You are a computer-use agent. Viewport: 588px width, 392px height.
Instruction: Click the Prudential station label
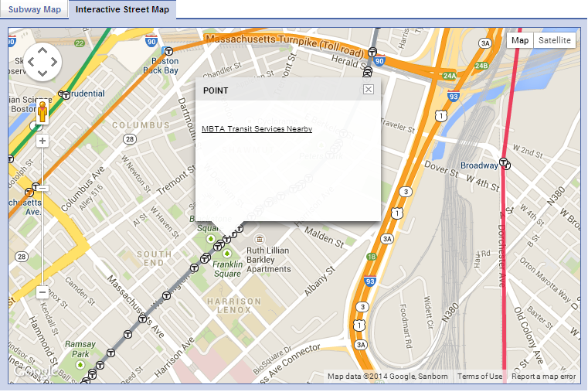[x=87, y=94]
